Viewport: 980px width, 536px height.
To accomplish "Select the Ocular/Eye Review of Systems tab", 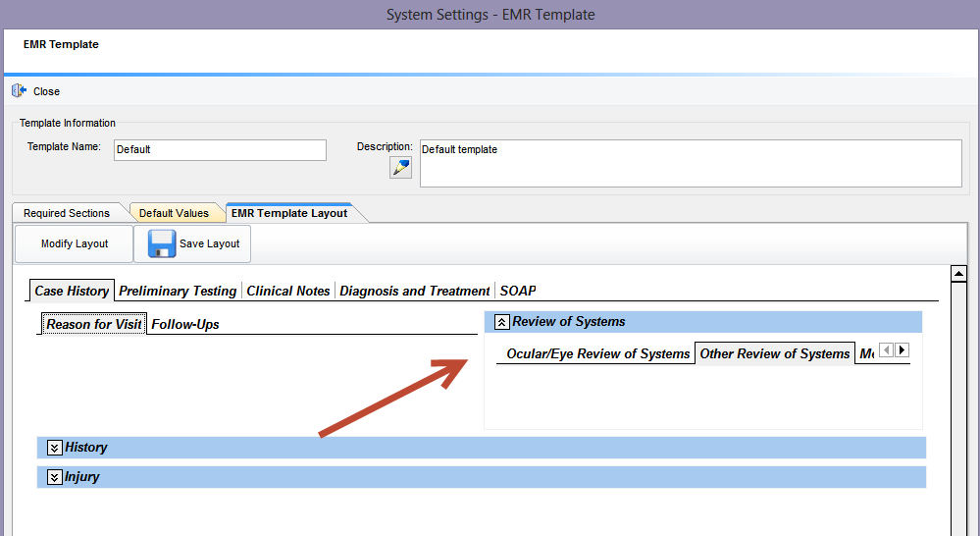I will pyautogui.click(x=597, y=354).
